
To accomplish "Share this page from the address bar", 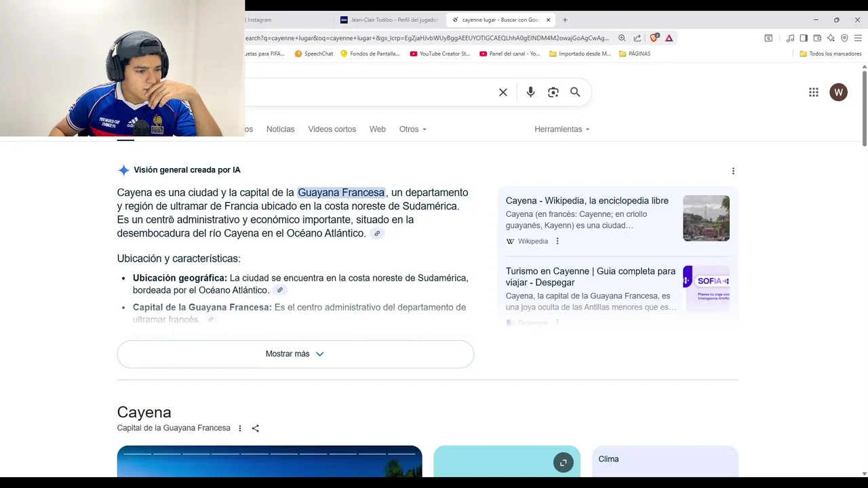I will click(x=637, y=38).
